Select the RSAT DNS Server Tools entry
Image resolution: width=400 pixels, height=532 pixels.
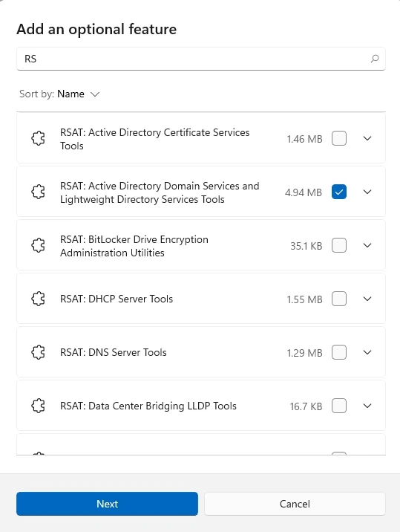(x=201, y=352)
